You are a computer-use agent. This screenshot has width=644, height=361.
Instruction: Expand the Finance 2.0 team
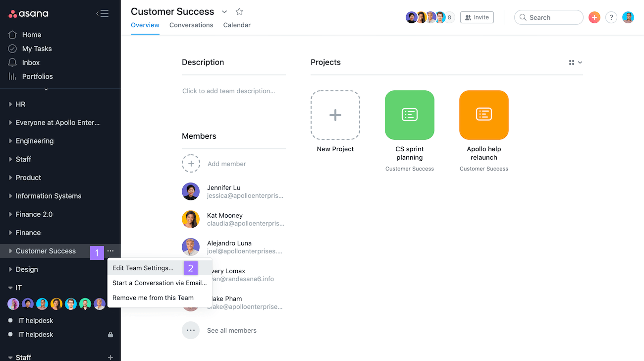click(x=10, y=214)
